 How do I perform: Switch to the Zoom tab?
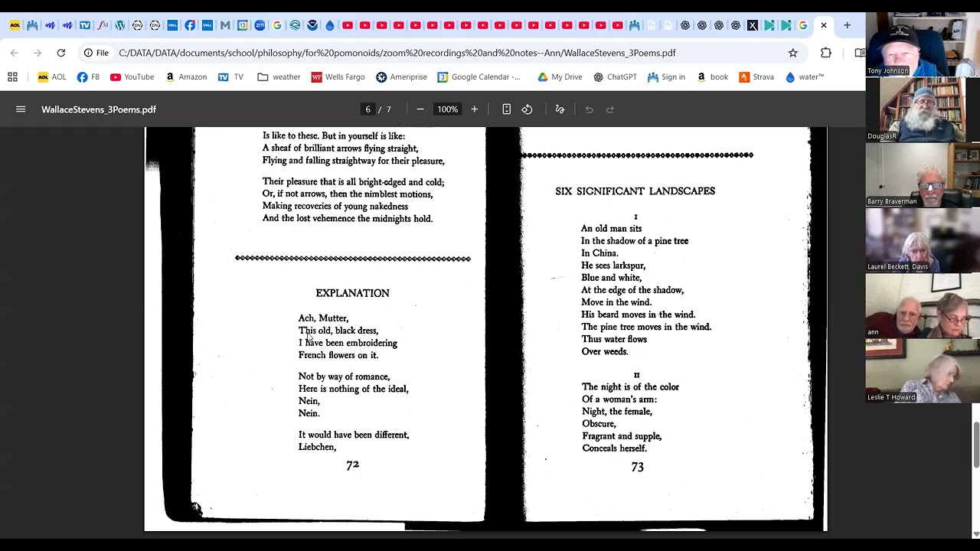point(260,25)
